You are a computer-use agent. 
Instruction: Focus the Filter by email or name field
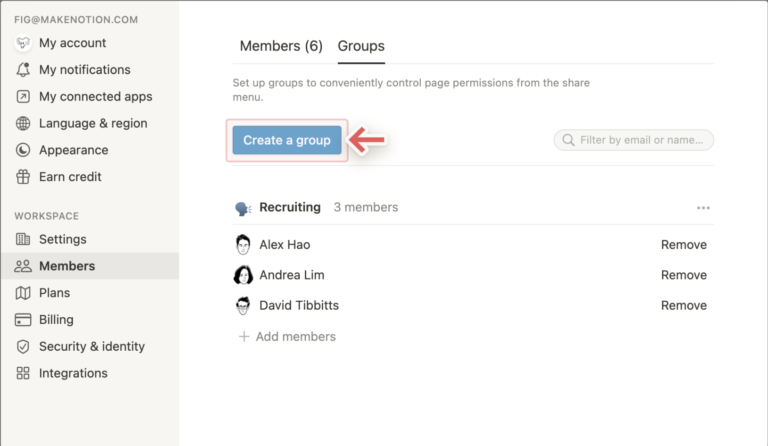point(642,140)
